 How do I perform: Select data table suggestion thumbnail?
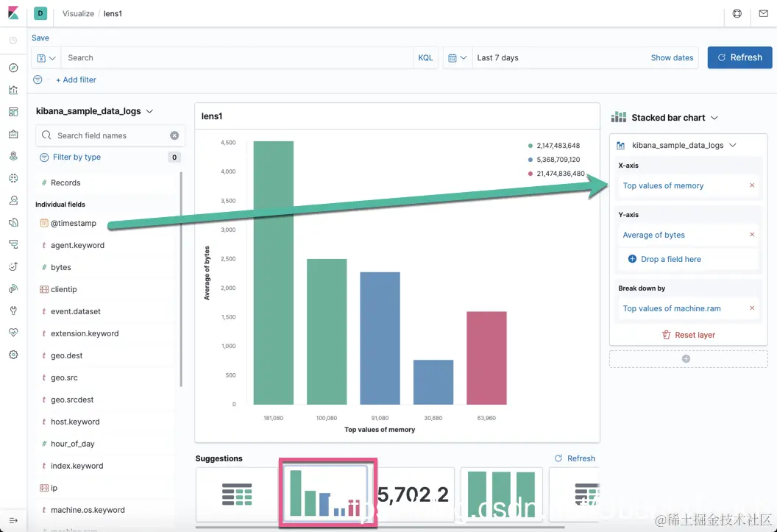pos(237,494)
